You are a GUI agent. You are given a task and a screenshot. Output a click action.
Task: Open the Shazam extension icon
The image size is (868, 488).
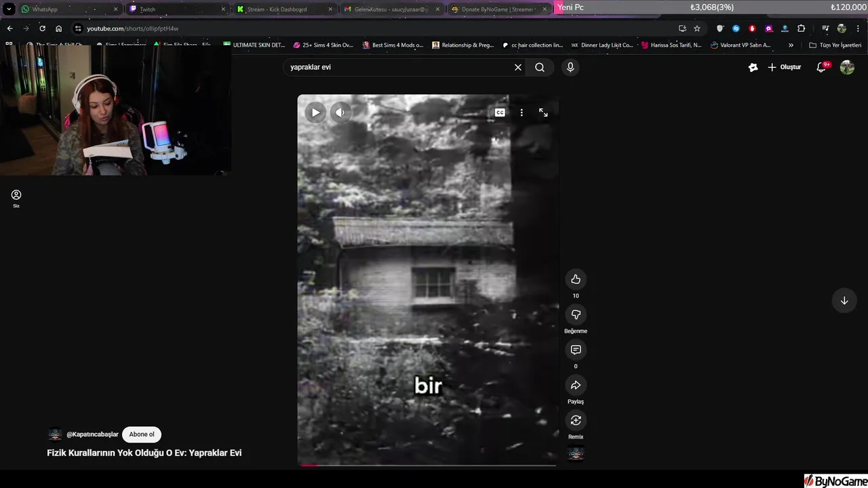[x=736, y=28]
